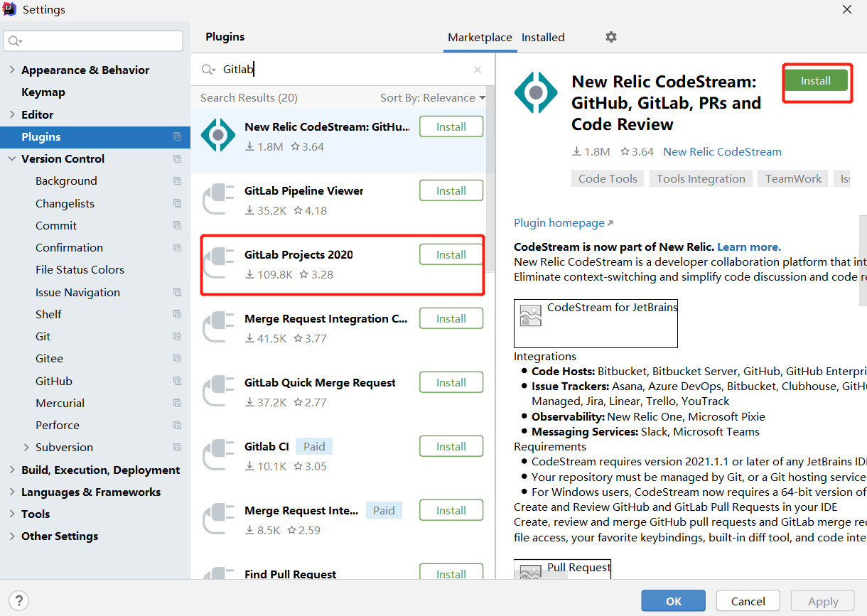Open Sort By: Relevance dropdown

(x=433, y=97)
